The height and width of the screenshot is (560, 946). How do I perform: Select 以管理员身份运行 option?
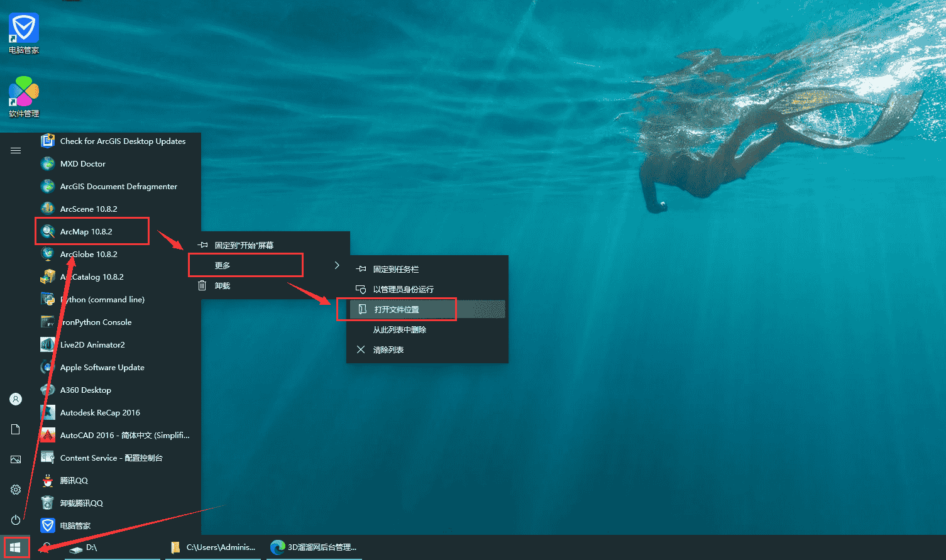427,289
